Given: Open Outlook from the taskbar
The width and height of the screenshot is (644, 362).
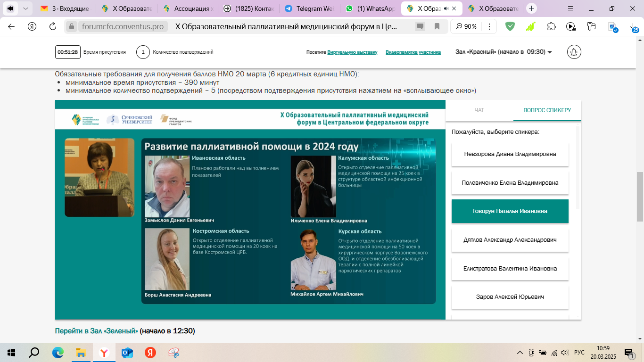Looking at the screenshot, I should pyautogui.click(x=127, y=353).
